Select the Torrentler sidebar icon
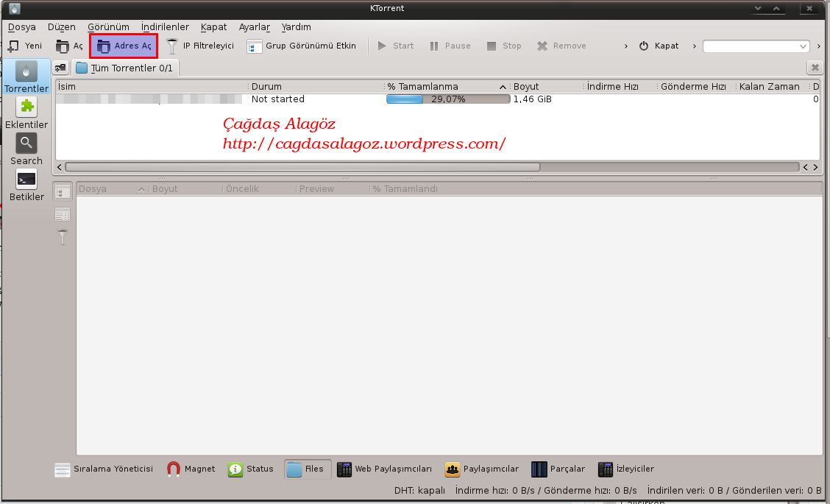Screen dimensions: 830x504 click(26, 77)
